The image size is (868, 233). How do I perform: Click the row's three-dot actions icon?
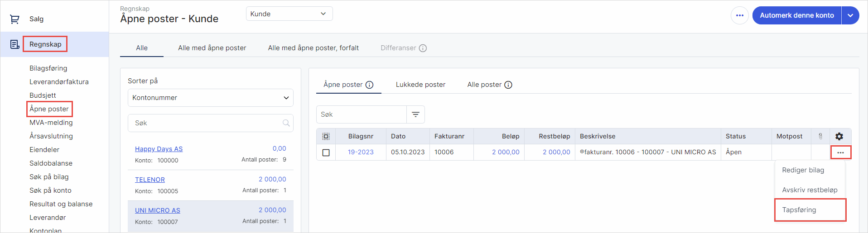click(840, 152)
